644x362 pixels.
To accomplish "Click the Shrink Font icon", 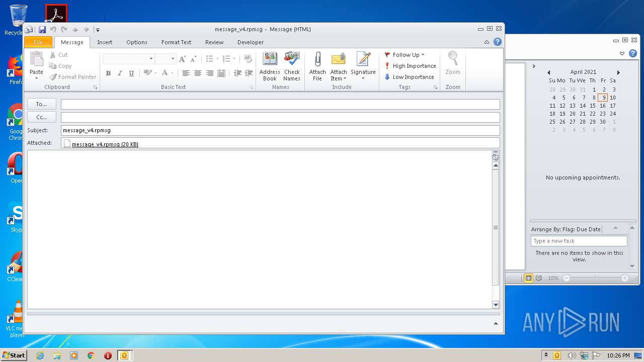I will point(193,59).
